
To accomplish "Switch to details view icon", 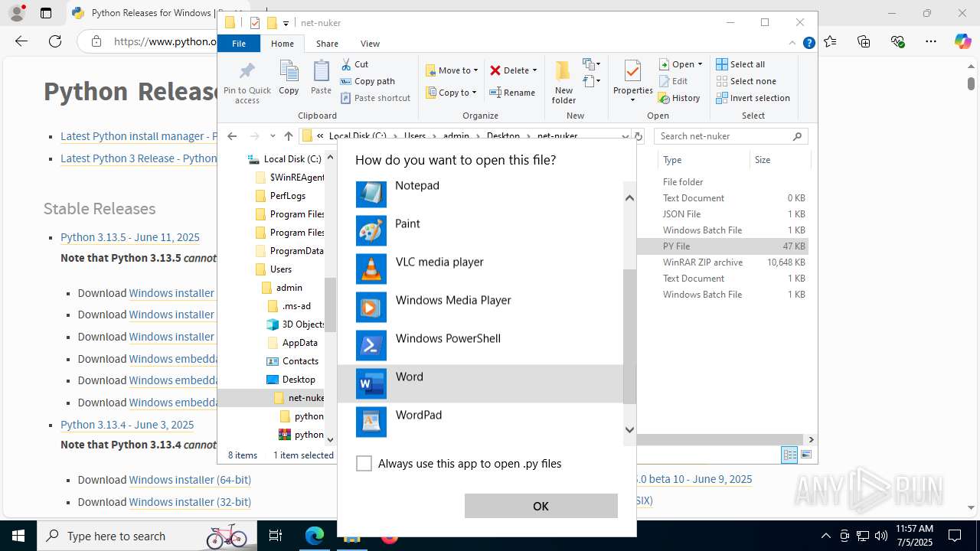I will (x=789, y=455).
